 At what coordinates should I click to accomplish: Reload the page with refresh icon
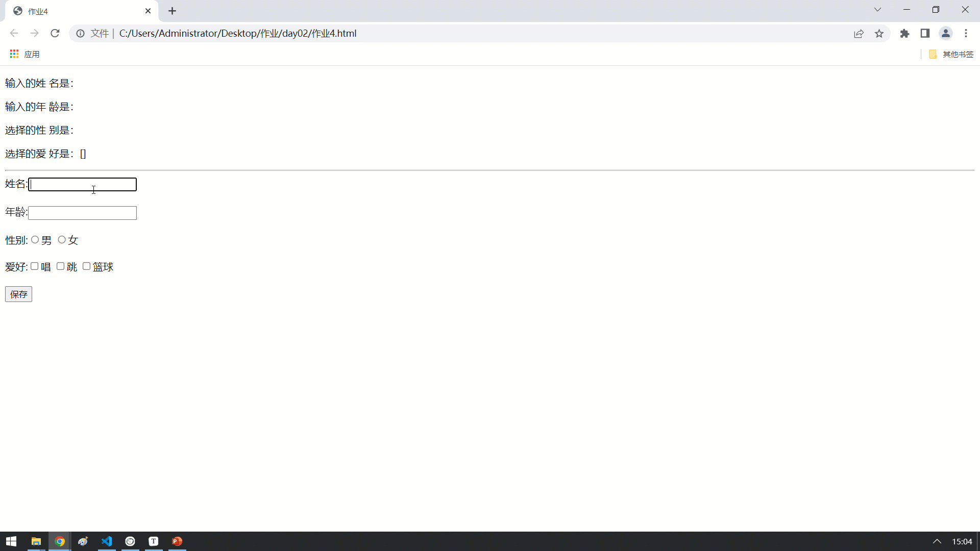click(x=55, y=33)
